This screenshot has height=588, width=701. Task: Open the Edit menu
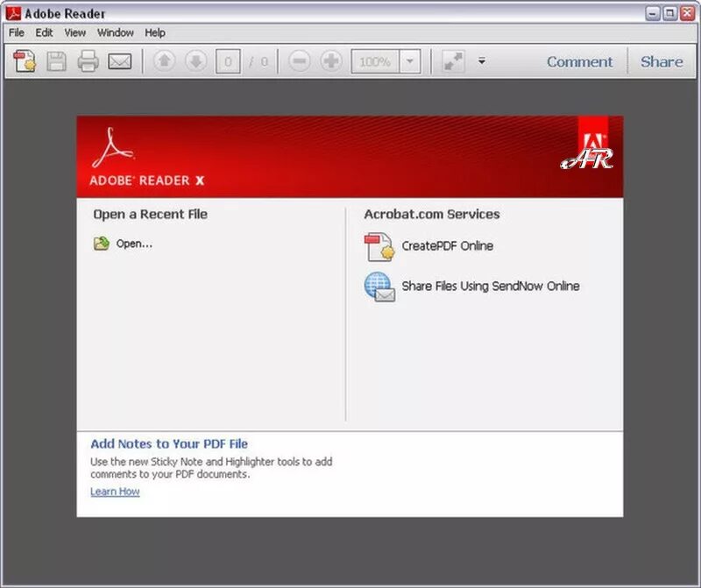[44, 32]
